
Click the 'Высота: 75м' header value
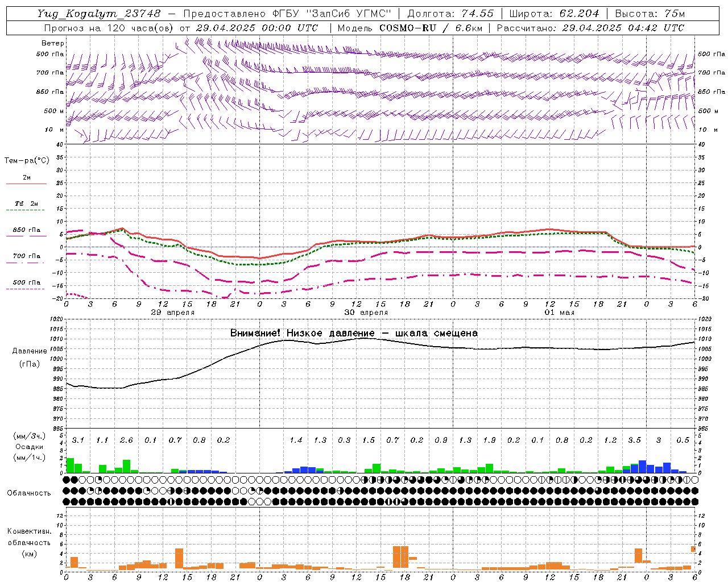point(650,14)
